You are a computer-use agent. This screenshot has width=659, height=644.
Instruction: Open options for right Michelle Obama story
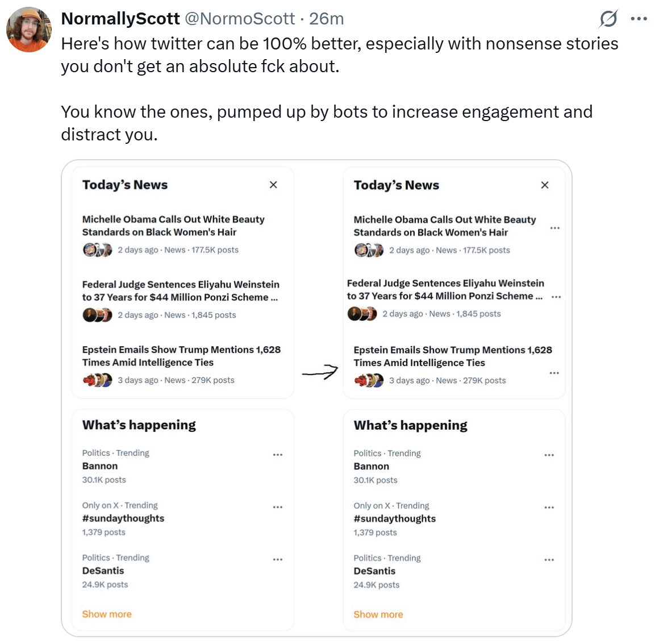555,228
